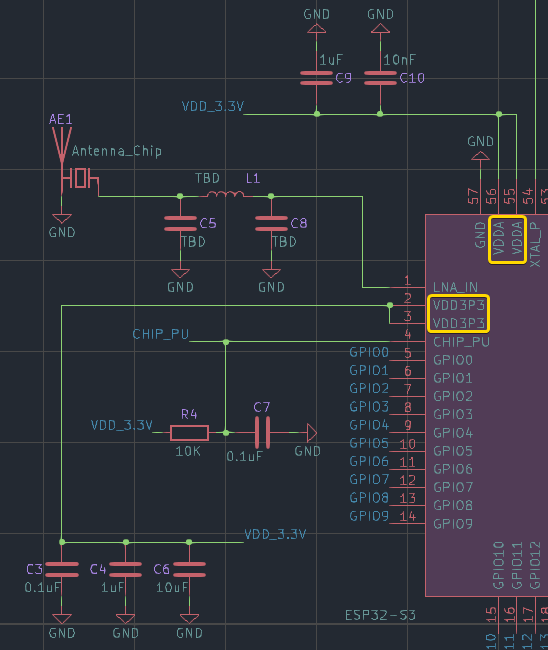Select the GPIO9 net label
This screenshot has height=650, width=548.
click(x=369, y=516)
